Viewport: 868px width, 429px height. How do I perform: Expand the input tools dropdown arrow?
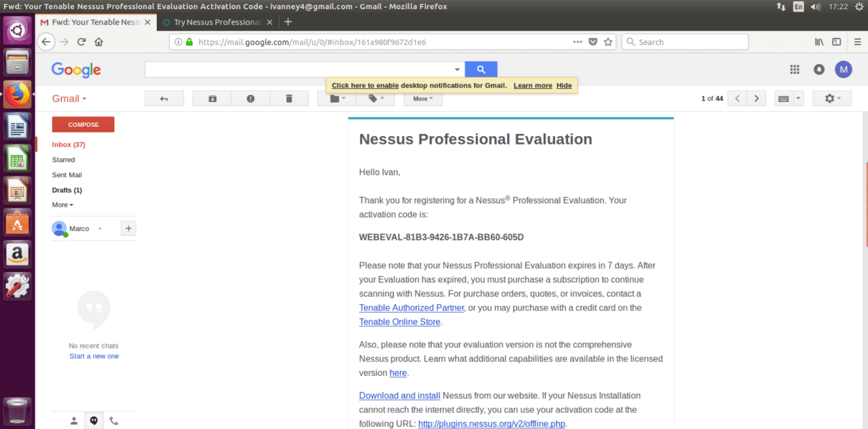798,98
